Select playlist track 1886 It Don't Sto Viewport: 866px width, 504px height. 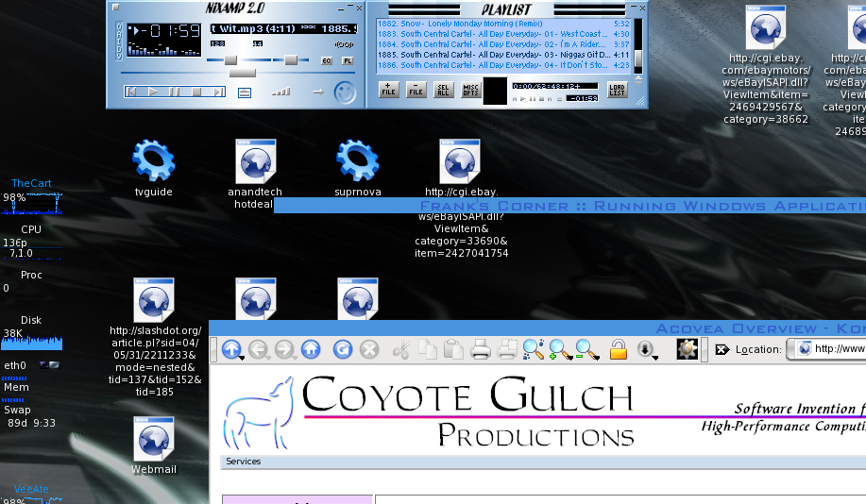coord(503,65)
